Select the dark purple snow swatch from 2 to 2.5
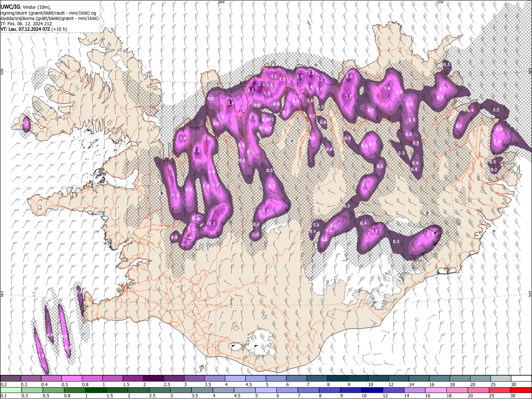This screenshot has width=532, height=399. click(153, 379)
